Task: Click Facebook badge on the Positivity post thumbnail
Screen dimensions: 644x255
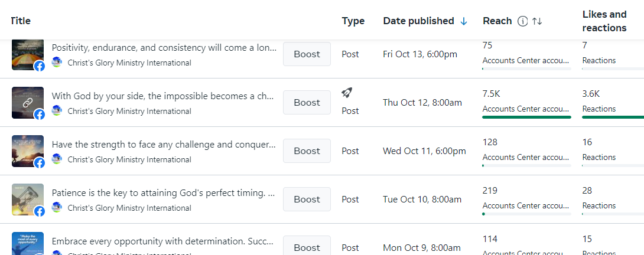Action: pyautogui.click(x=40, y=66)
